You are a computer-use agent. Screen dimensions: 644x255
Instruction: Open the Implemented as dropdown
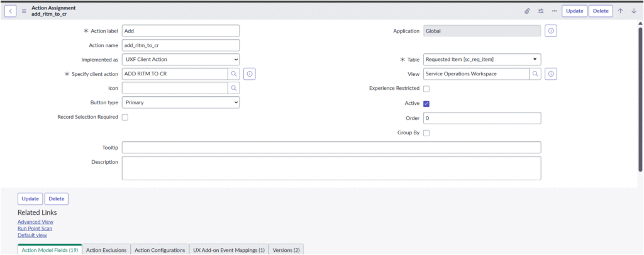[180, 60]
